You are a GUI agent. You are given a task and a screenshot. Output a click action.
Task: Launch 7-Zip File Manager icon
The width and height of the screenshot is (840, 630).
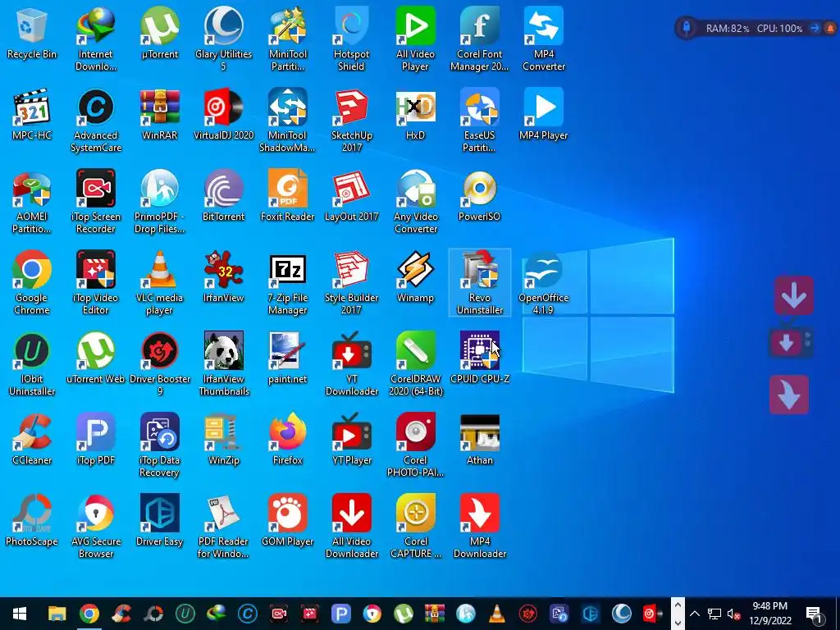pos(288,283)
